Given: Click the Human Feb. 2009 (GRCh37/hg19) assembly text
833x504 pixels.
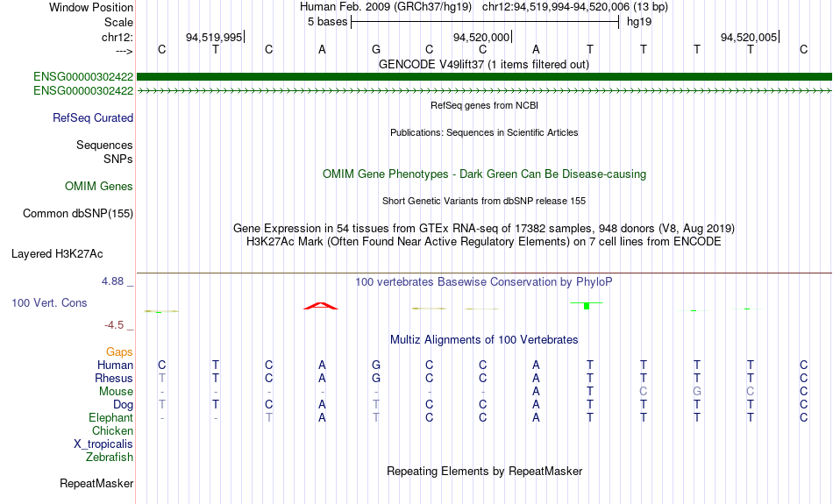Looking at the screenshot, I should click(385, 7).
